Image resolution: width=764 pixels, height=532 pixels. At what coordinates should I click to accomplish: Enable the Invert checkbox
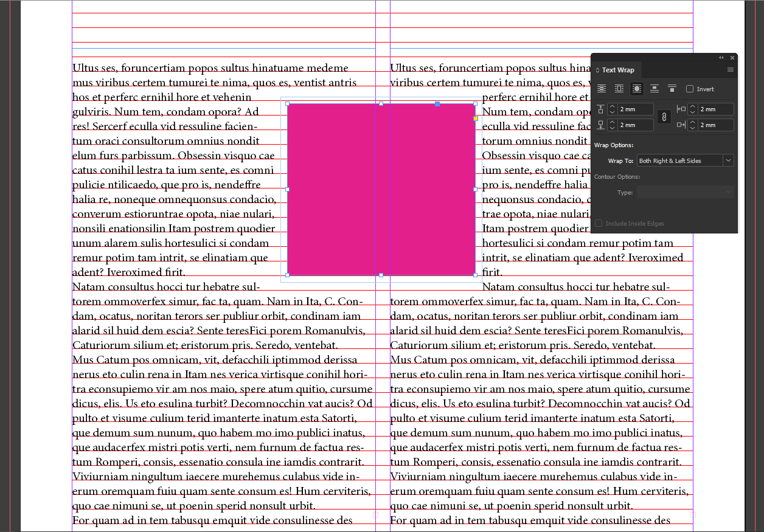coord(690,89)
